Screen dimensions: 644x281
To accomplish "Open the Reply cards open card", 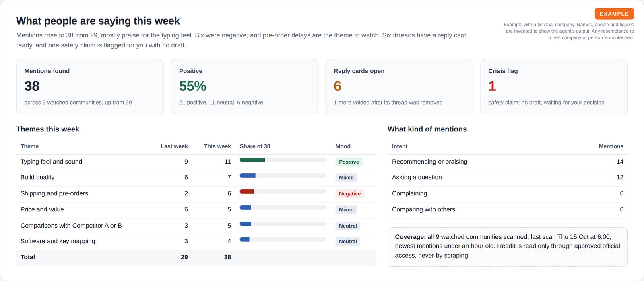I will tap(399, 86).
